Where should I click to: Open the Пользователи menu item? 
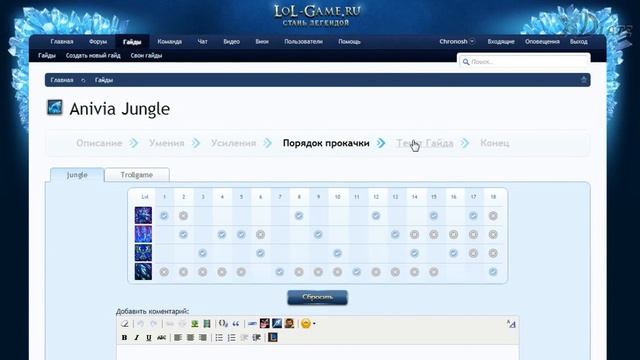303,41
